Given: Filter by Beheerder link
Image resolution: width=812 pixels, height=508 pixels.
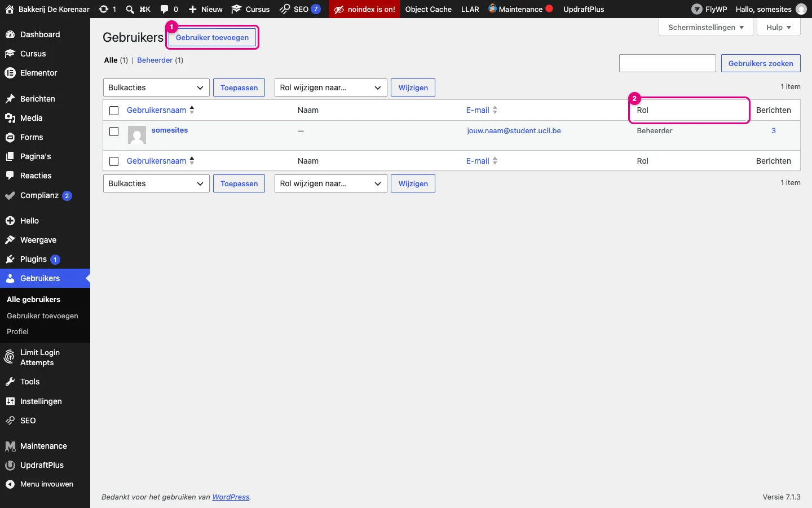Looking at the screenshot, I should 155,60.
